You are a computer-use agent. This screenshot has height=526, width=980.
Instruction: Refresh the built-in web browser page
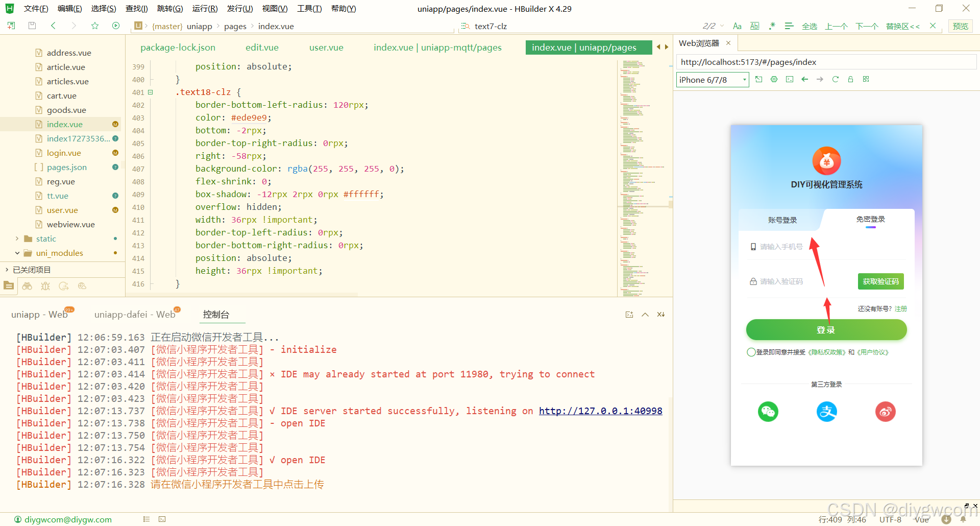tap(836, 79)
